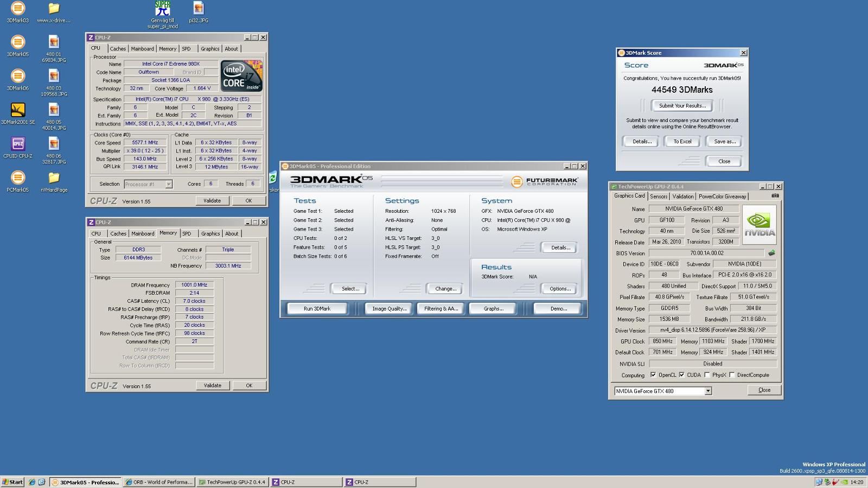Viewport: 868px width, 488px height.
Task: Click the NVIDIA logo in GPU-Z
Action: coord(759,224)
